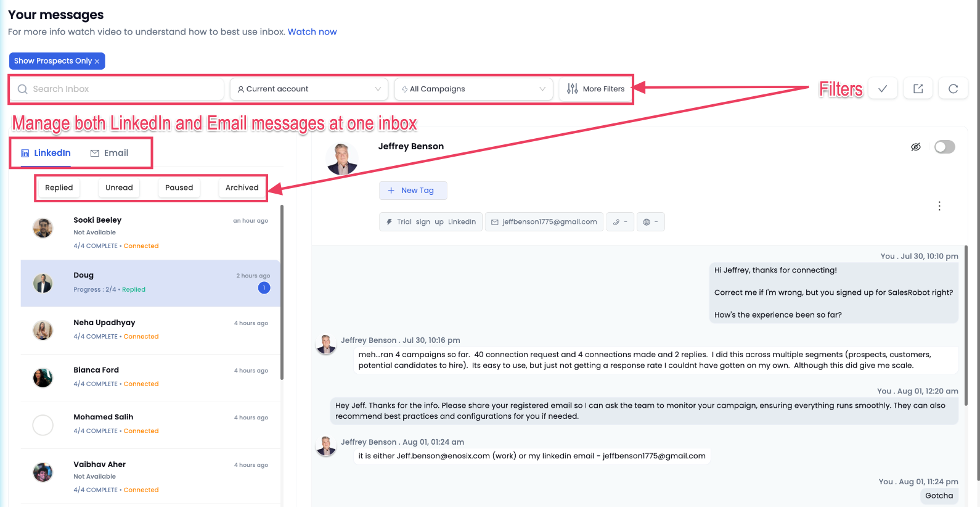
Task: Follow the Watch now link
Action: click(312, 32)
